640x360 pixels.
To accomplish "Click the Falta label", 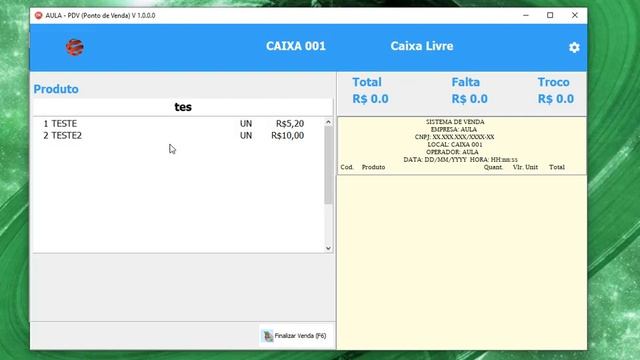I will [465, 82].
